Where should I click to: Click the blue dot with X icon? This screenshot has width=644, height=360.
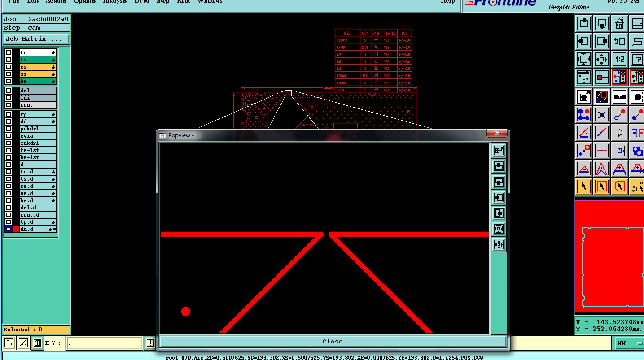coord(601,115)
